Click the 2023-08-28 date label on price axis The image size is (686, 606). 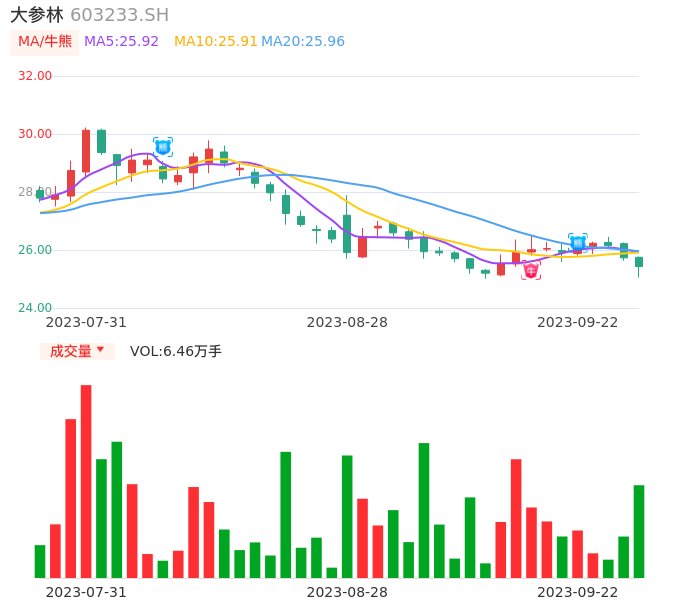click(347, 322)
